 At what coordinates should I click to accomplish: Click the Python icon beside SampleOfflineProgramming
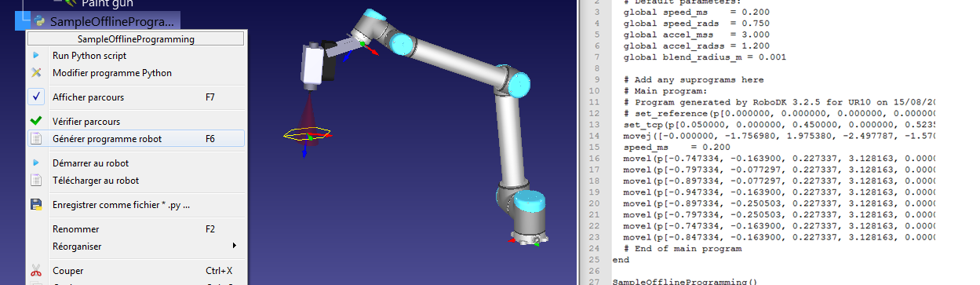coord(39,21)
